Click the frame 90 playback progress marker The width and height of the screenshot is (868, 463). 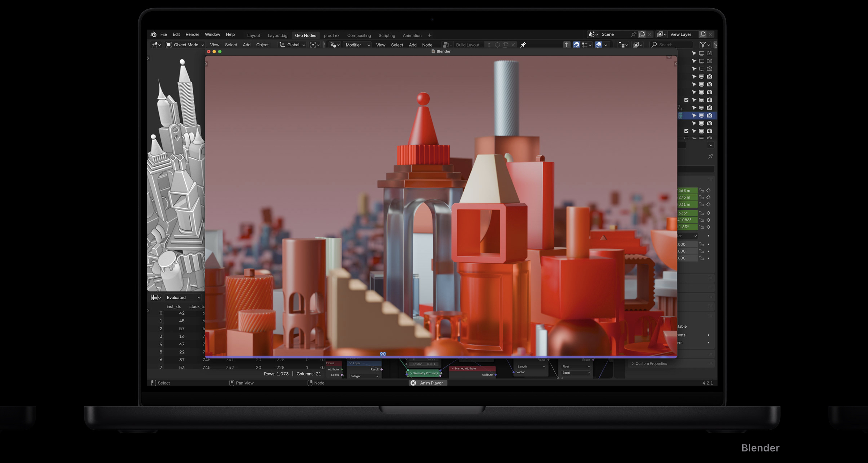383,354
